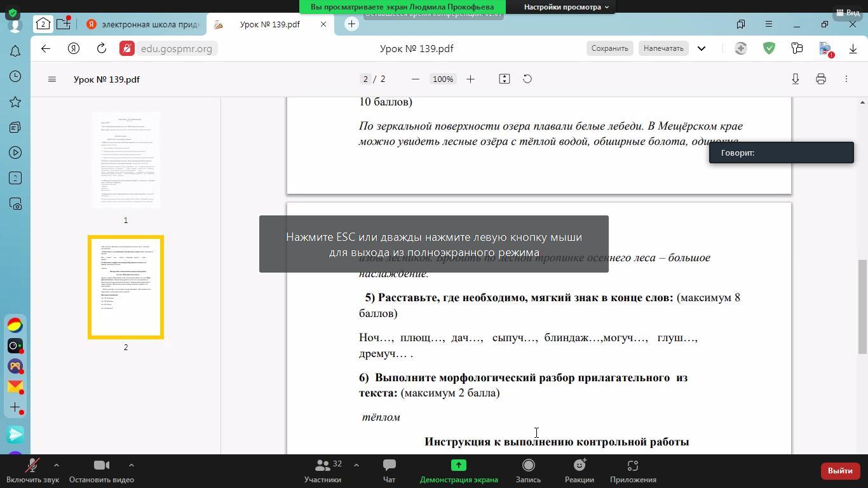This screenshot has width=868, height=488.
Task: Expand the Настройки просмотра dropdown
Action: 566,7
